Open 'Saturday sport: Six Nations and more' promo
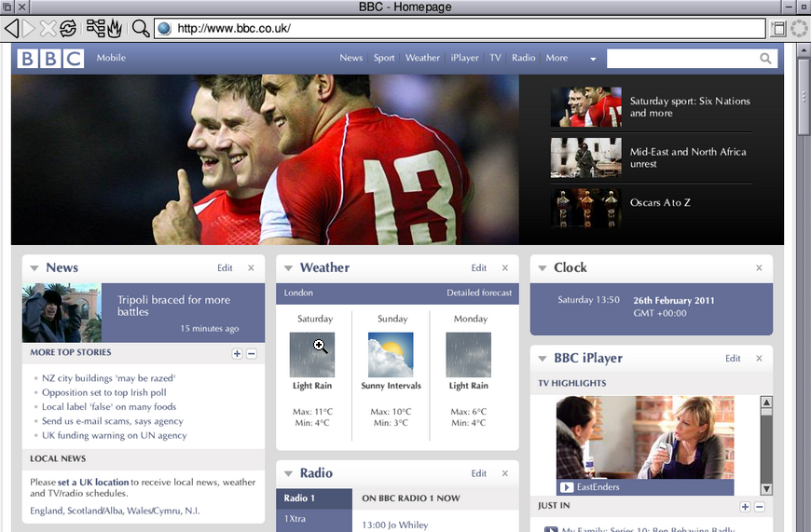This screenshot has width=811, height=532. tap(690, 107)
